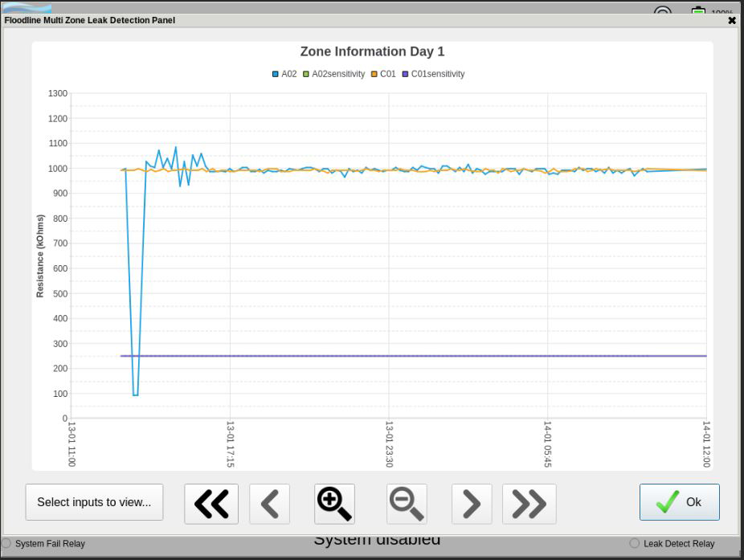The width and height of the screenshot is (744, 560).
Task: Hide C01sensitivity series via legend
Action: pos(433,74)
